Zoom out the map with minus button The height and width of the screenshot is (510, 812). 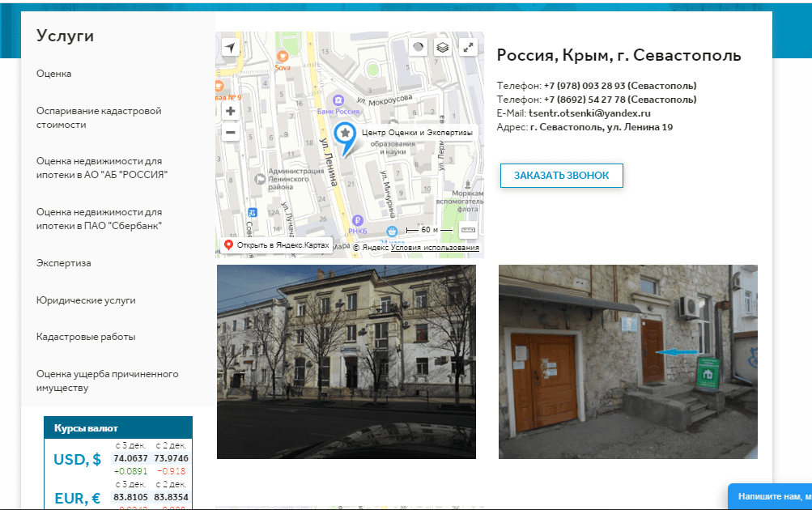(231, 132)
